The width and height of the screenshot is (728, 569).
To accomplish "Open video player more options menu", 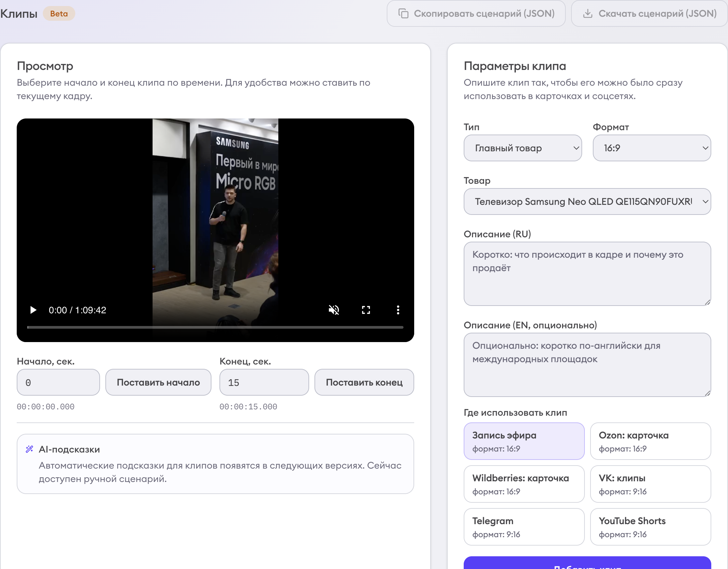I will point(398,310).
